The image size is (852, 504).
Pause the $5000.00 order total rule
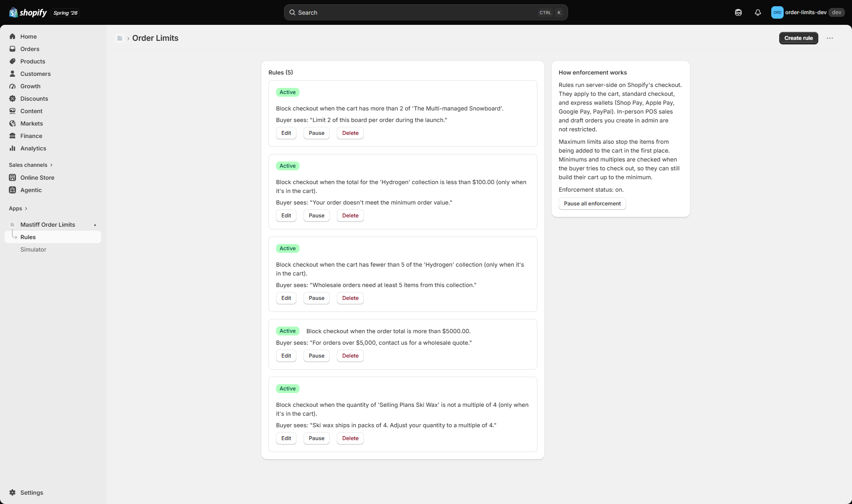point(316,356)
